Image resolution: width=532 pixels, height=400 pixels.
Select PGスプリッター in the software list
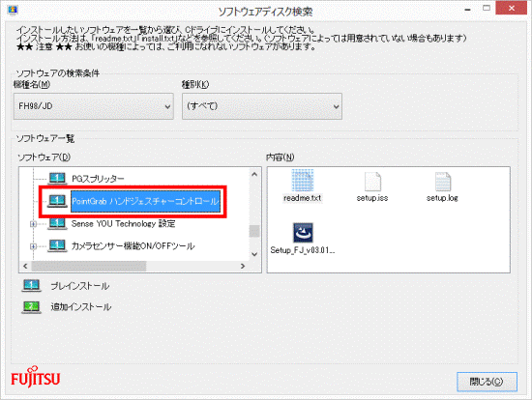(x=98, y=179)
